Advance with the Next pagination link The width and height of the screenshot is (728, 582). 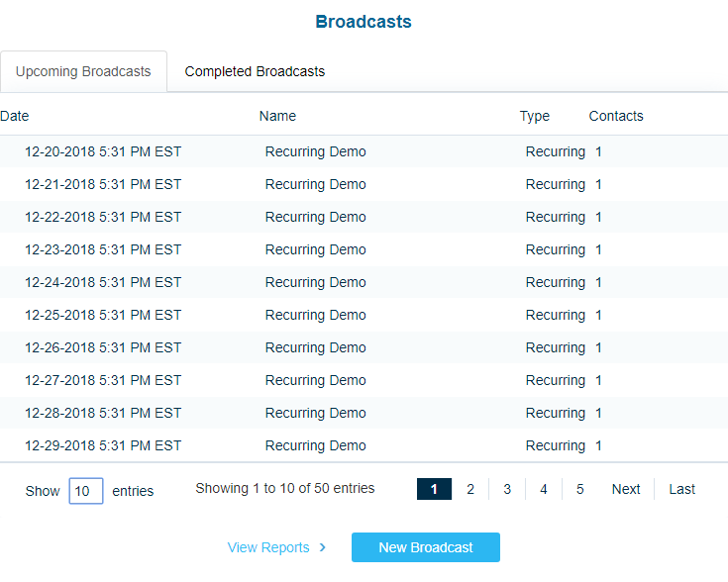[626, 489]
